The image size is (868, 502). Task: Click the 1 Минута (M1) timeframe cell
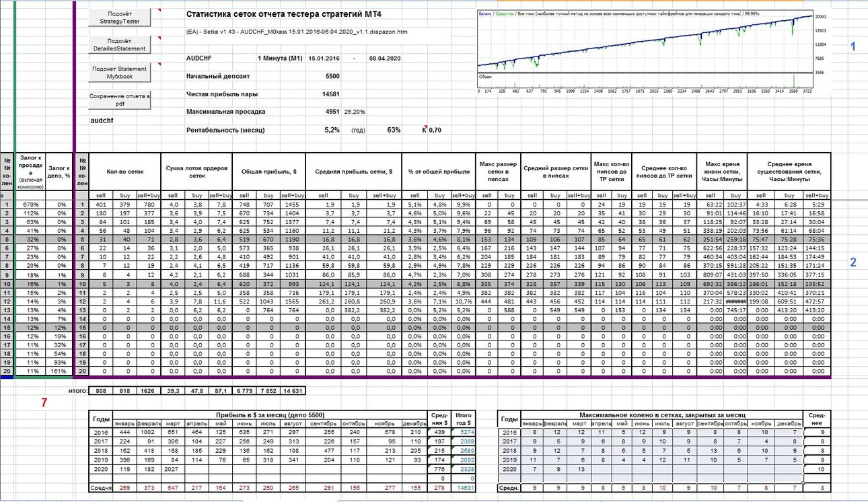(x=280, y=59)
